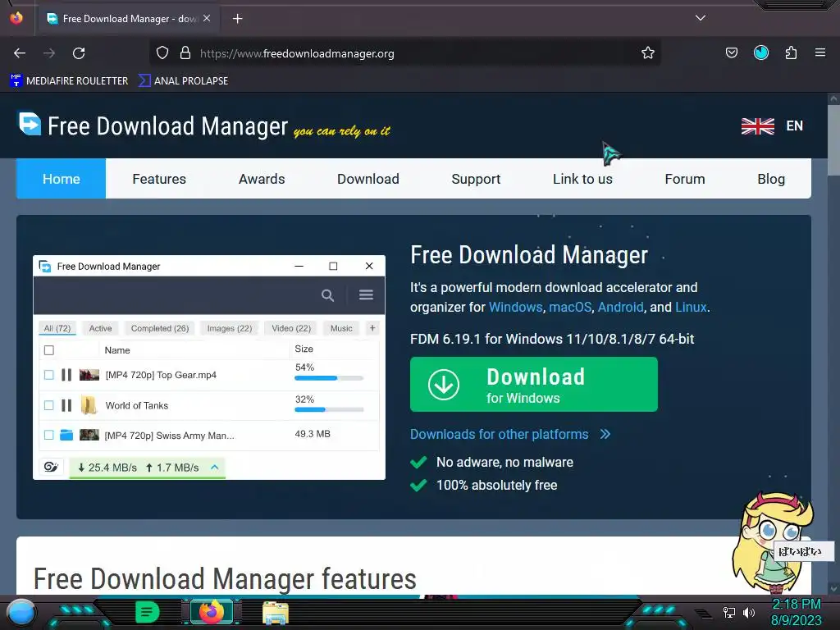Open File Explorer from the taskbar
The width and height of the screenshot is (840, 630).
[x=276, y=612]
